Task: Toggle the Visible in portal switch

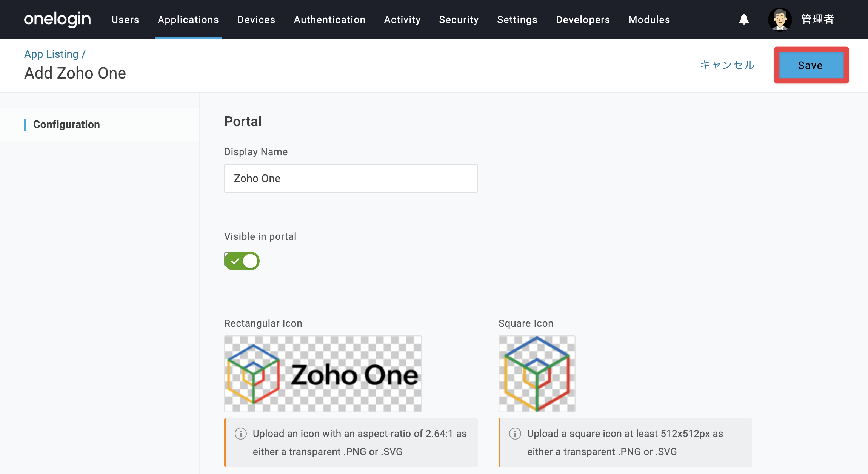Action: 242,261
